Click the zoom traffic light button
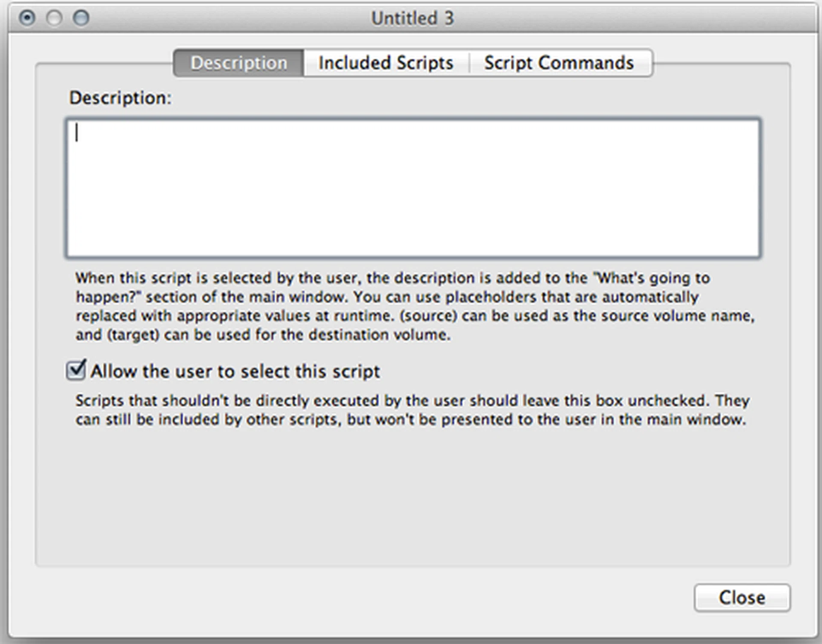822x644 pixels. (81, 18)
